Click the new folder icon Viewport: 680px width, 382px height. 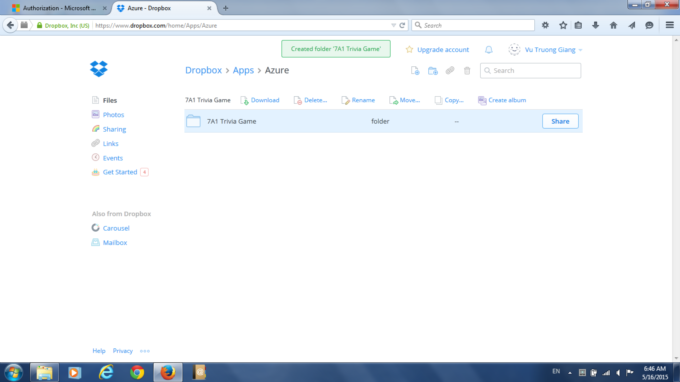tap(432, 71)
